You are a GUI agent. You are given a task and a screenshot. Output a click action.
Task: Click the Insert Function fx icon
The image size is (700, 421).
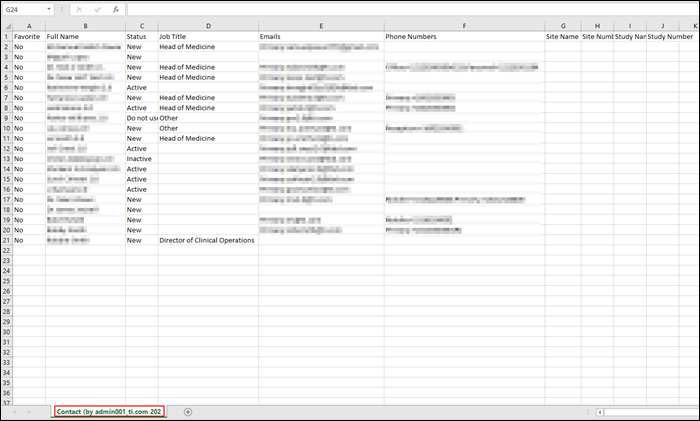pos(115,10)
